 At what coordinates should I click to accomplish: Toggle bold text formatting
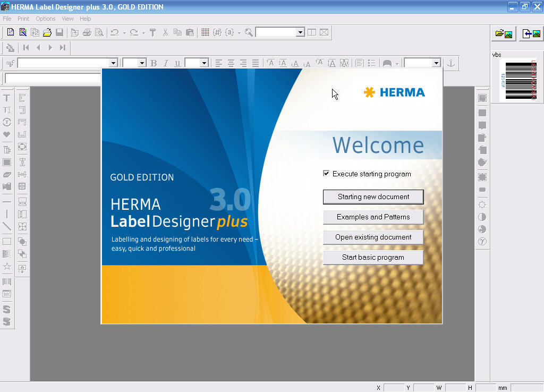[154, 63]
